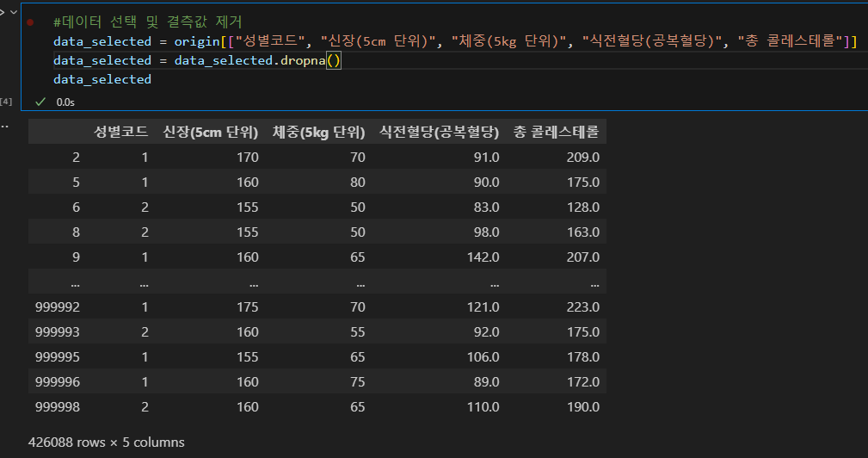
Task: Click the fasting glucose value 91.0
Action: tap(486, 158)
